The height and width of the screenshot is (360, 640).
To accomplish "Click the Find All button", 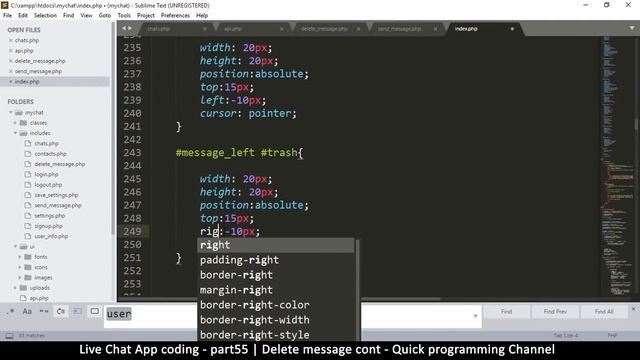I will coord(604,311).
